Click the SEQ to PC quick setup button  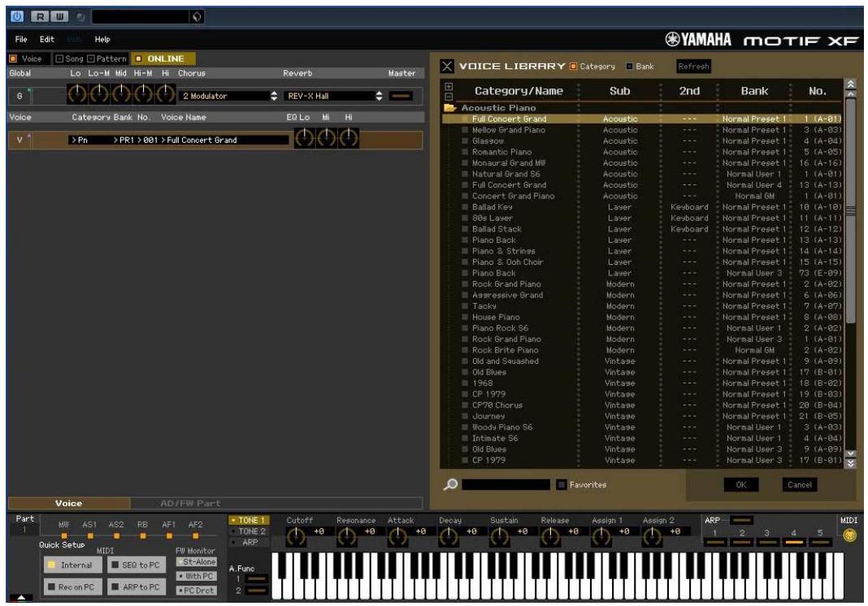click(x=137, y=565)
